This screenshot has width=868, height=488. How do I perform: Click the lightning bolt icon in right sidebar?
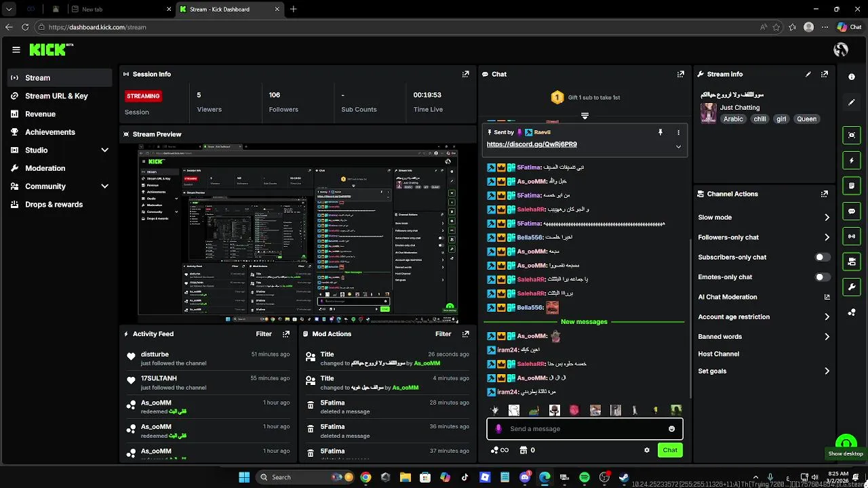pos(852,161)
